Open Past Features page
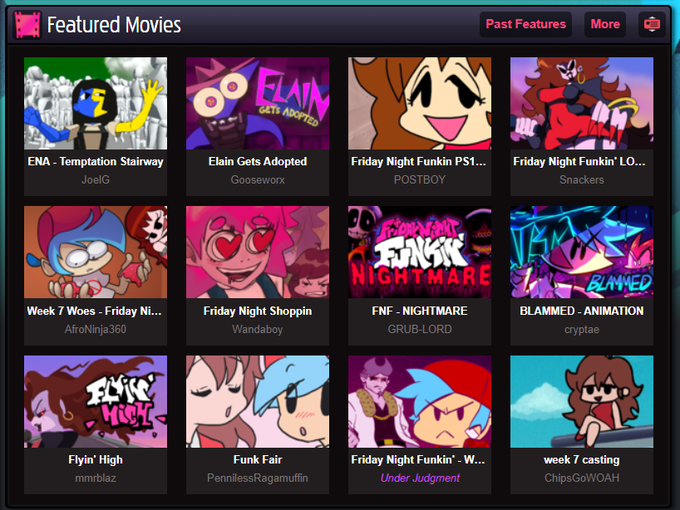Viewport: 680px width, 510px height. point(526,24)
